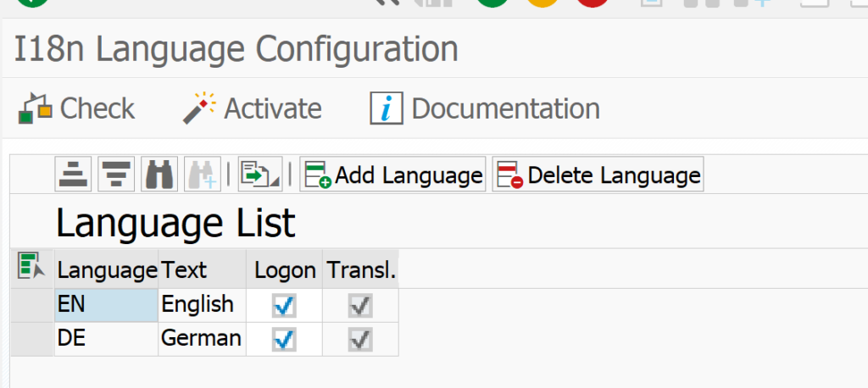This screenshot has width=868, height=388.
Task: Toggle the Logon checkbox for German
Action: [284, 340]
